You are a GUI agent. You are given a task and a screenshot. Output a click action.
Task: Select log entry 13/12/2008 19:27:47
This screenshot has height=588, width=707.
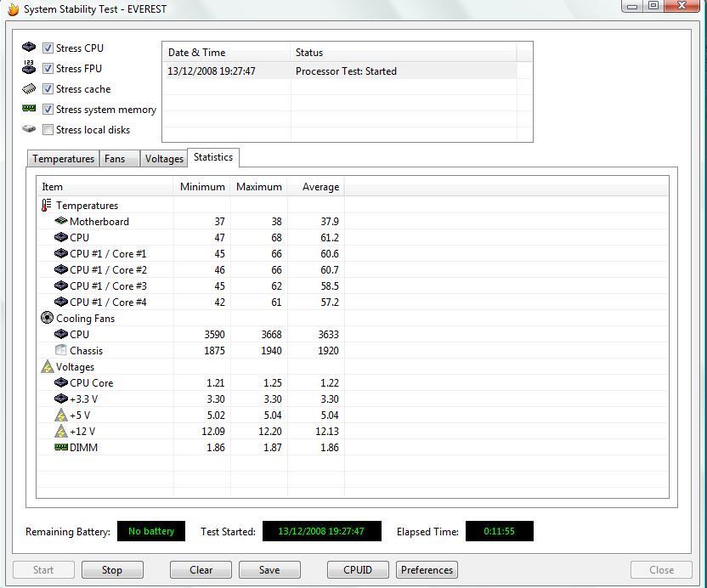pyautogui.click(x=341, y=71)
